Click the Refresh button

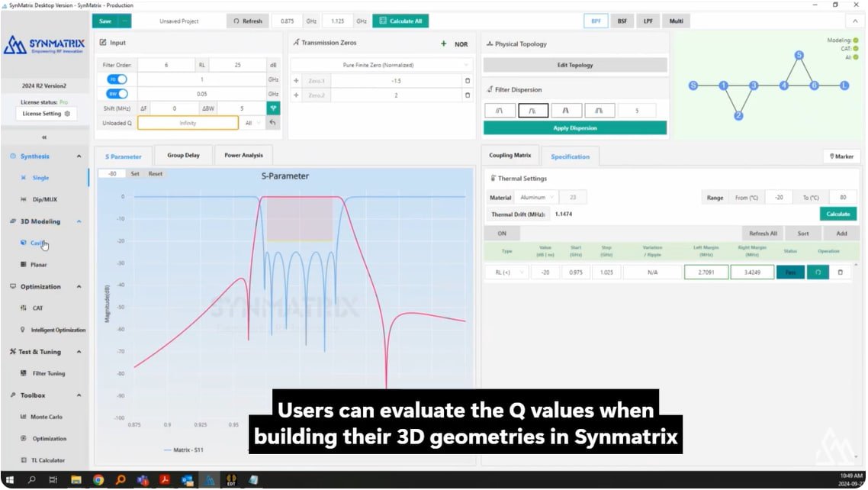247,21
